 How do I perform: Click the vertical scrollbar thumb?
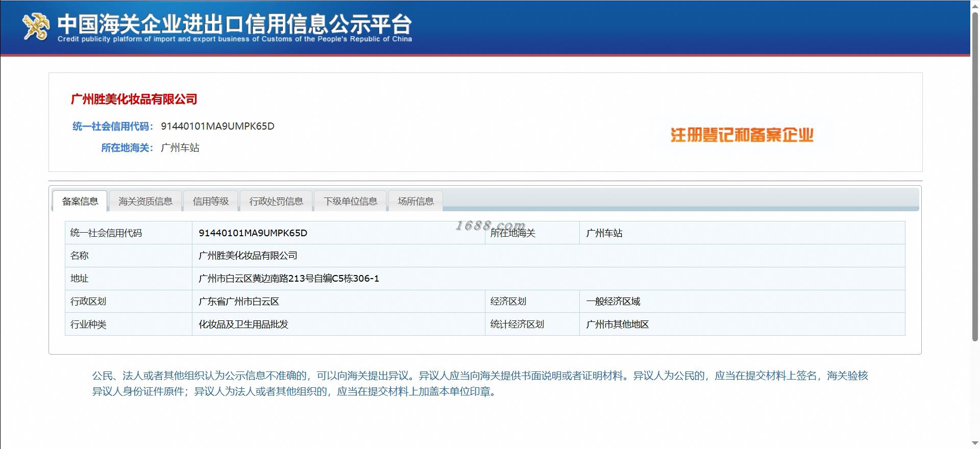tap(975, 176)
